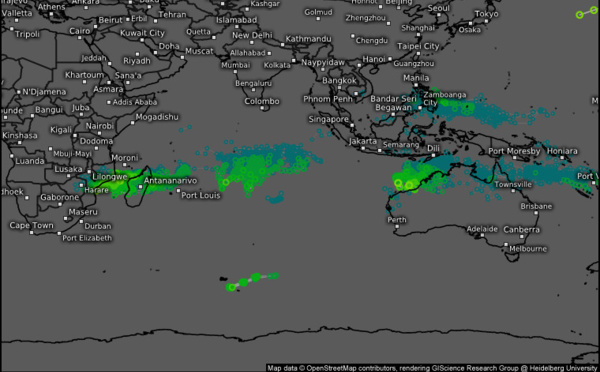
Task: Click the Perth city marker
Action: [x=397, y=227]
